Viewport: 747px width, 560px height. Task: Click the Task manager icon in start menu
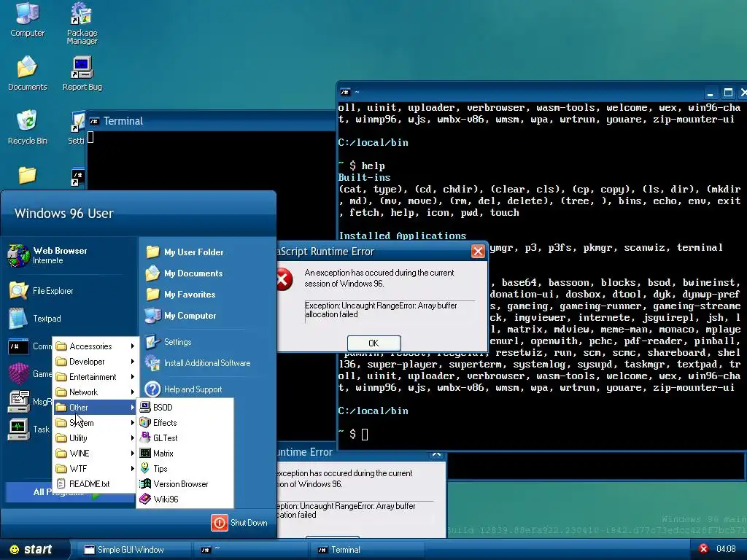[18, 429]
